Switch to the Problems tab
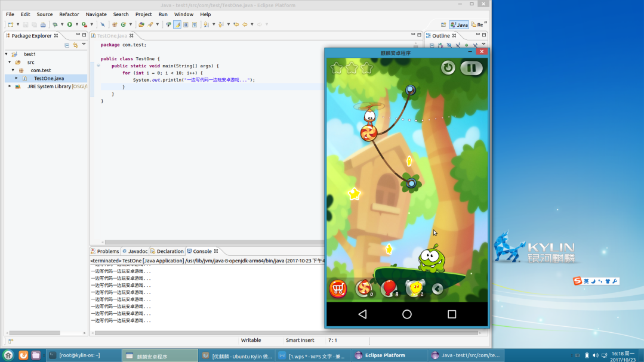644x362 pixels. pos(105,251)
